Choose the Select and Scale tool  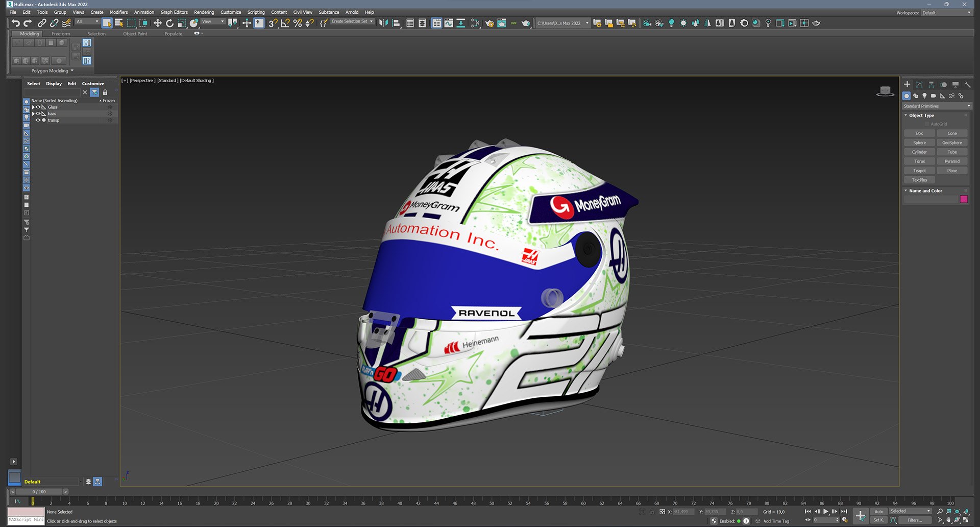tap(182, 23)
